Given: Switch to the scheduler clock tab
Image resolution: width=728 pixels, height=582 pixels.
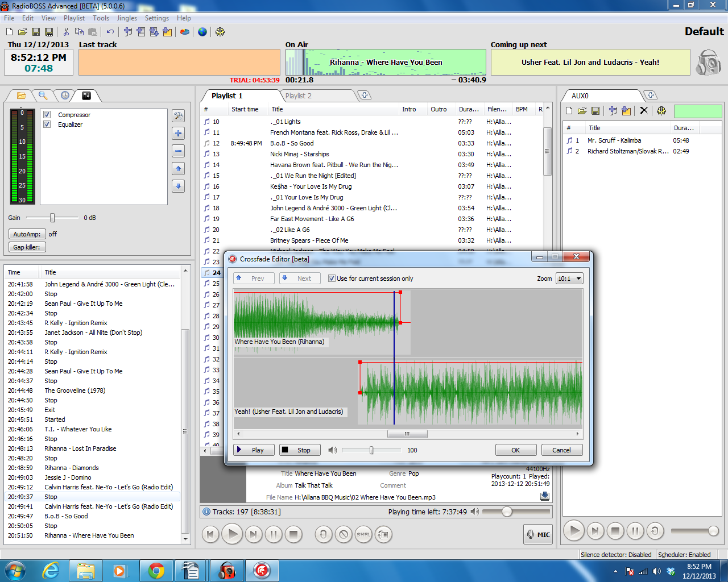Looking at the screenshot, I should 65,95.
